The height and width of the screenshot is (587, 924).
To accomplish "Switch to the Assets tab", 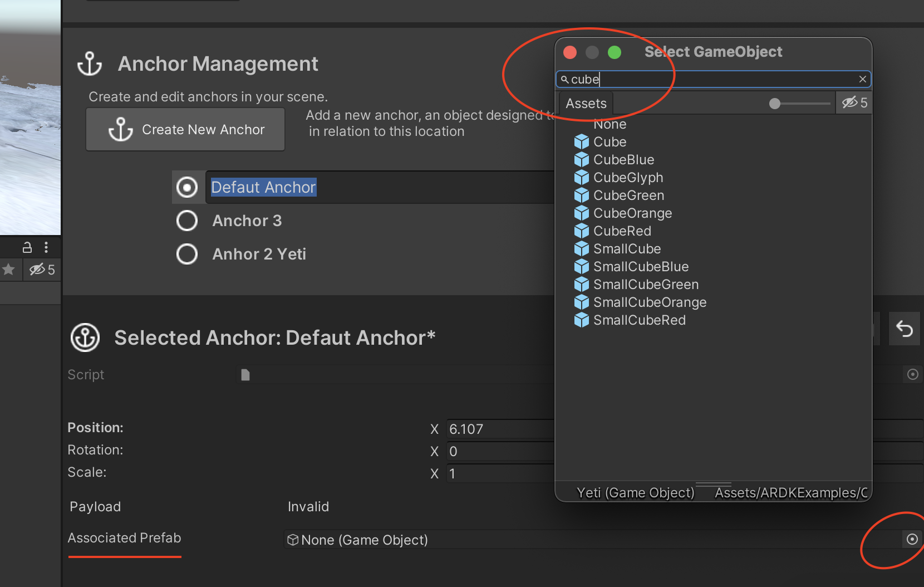I will point(586,104).
